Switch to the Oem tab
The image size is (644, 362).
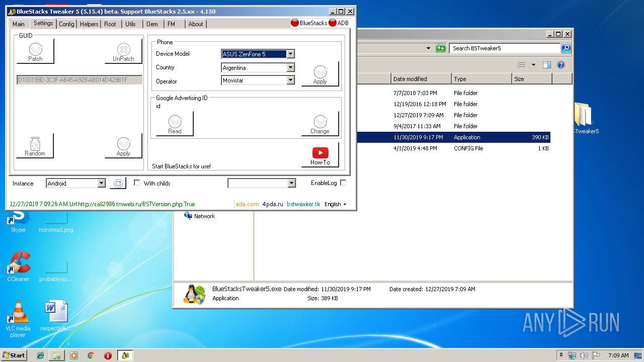(152, 24)
